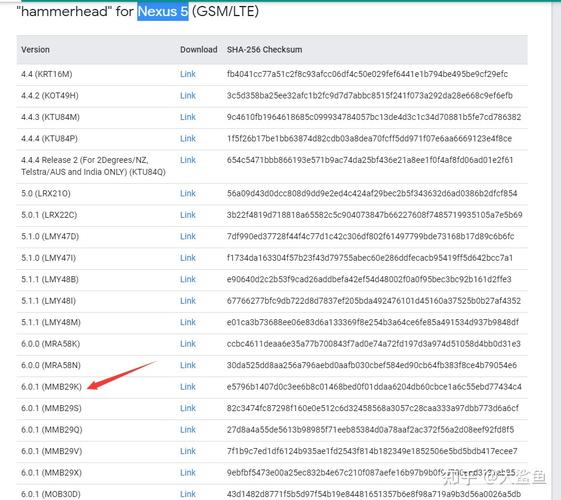Click checksum starting with fb4041cc77a51c2f

click(367, 74)
